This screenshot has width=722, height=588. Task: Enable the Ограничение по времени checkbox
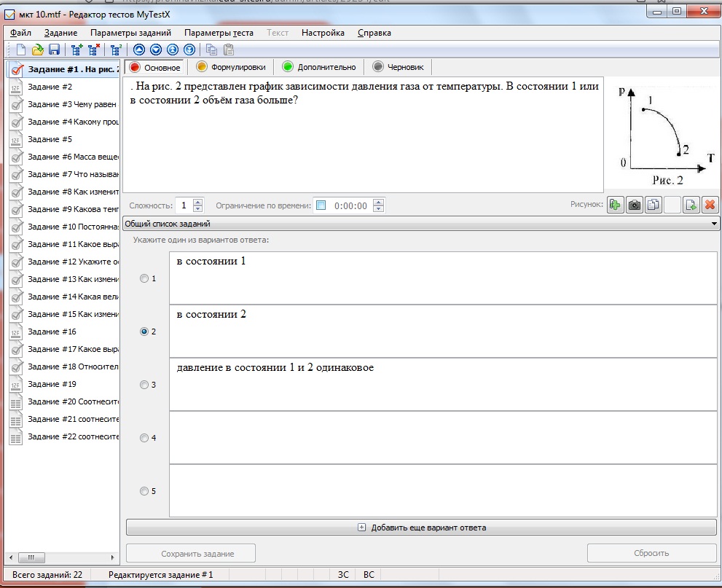coord(321,205)
